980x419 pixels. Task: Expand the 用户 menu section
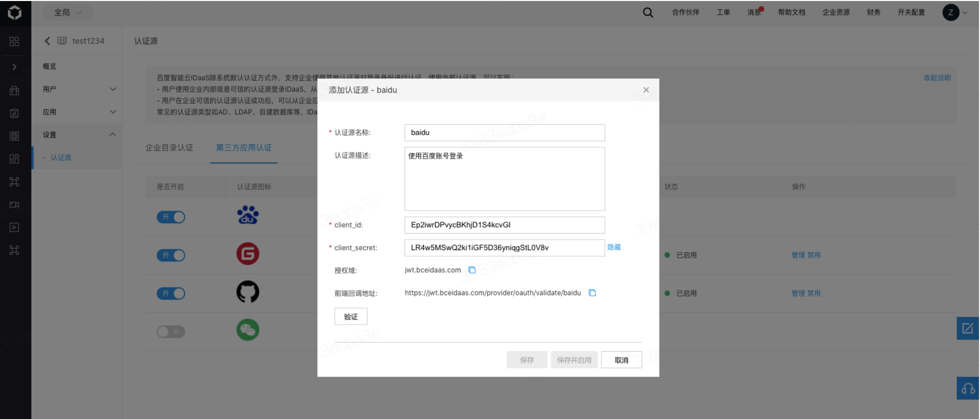(x=113, y=89)
